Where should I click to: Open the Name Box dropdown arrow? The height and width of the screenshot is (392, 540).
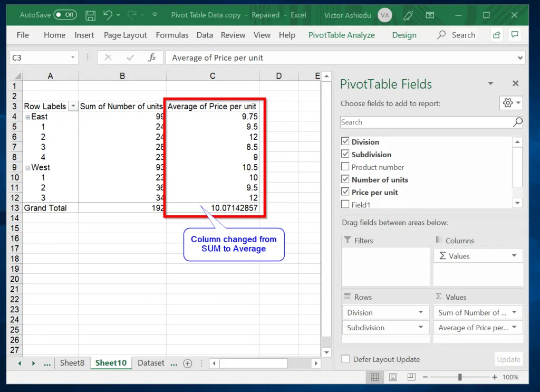click(x=73, y=58)
